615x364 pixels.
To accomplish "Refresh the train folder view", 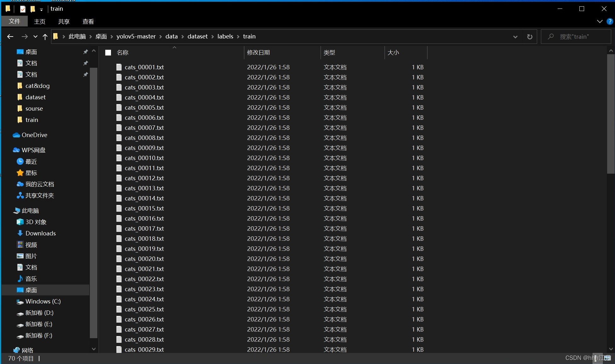I will click(530, 37).
